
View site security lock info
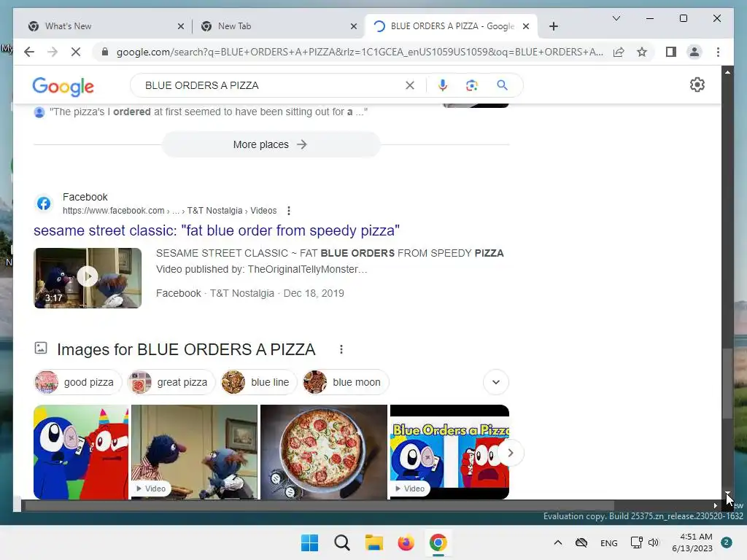(105, 52)
